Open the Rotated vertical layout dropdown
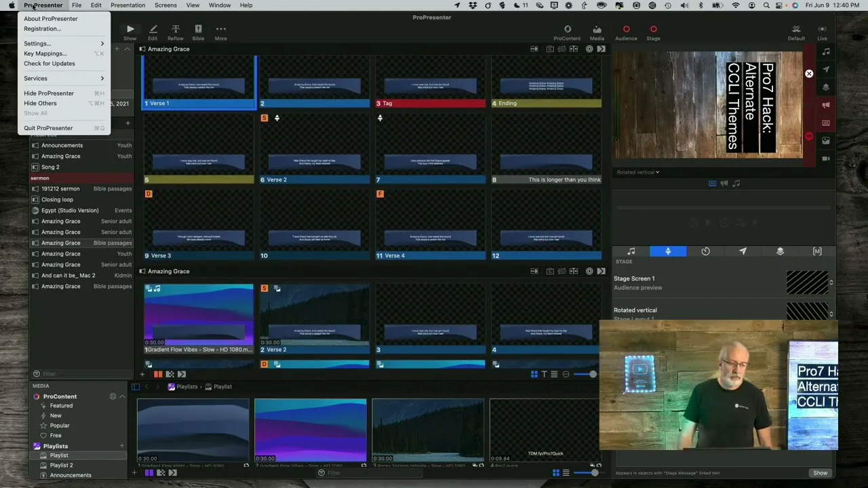The width and height of the screenshot is (868, 488). [637, 172]
